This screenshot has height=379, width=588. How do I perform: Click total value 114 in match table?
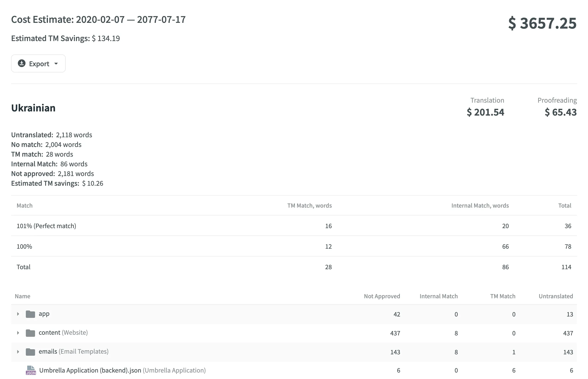[566, 267]
